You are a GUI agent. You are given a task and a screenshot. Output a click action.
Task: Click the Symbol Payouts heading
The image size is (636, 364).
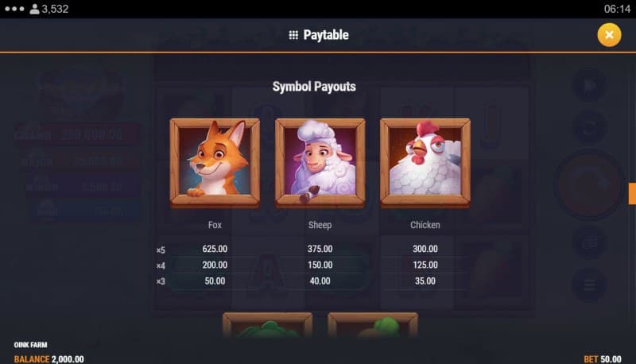(314, 87)
